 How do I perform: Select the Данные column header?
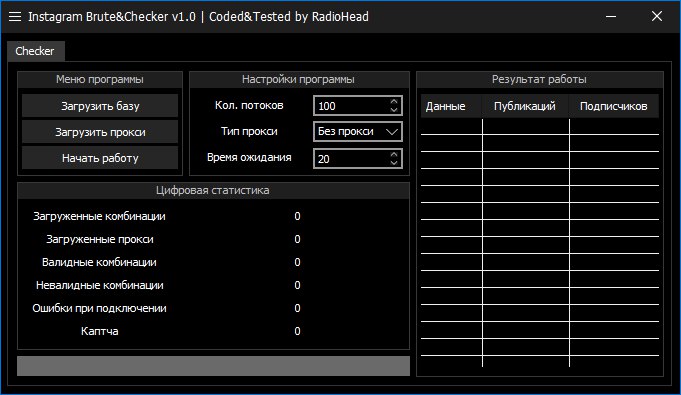[451, 106]
